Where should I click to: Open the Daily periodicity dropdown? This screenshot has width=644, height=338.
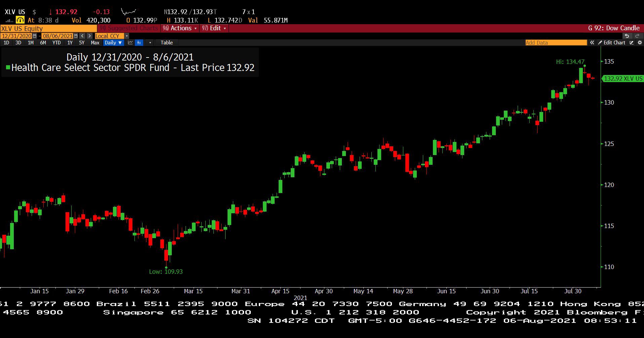pyautogui.click(x=113, y=43)
